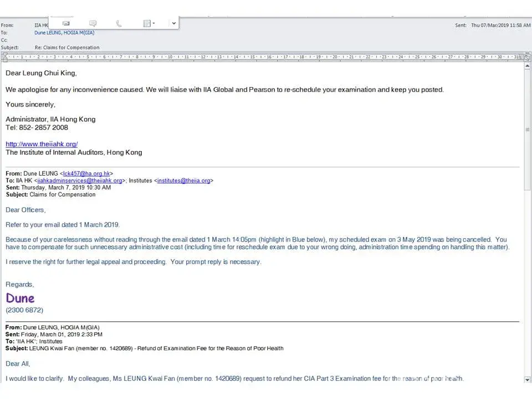
Task: Open the http://www.theiiahk.org/ link
Action: pyautogui.click(x=42, y=144)
